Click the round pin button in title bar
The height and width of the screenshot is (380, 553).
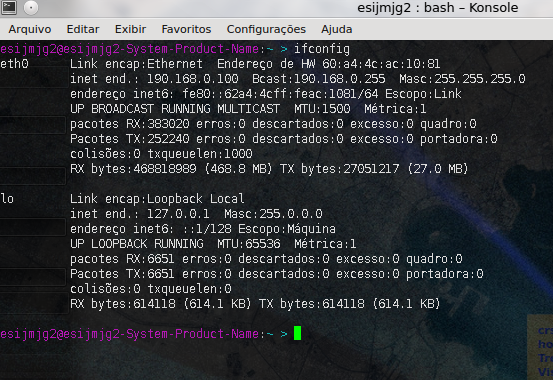[31, 8]
